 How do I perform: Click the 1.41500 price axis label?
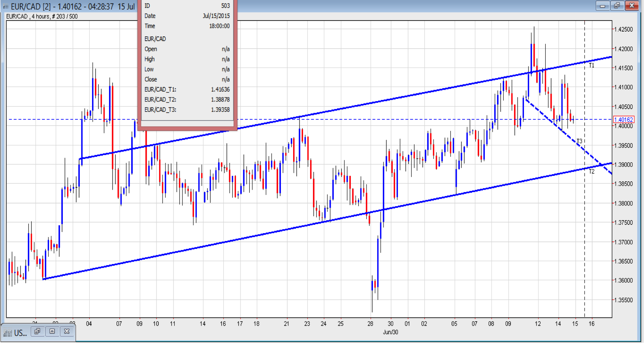[x=624, y=68]
